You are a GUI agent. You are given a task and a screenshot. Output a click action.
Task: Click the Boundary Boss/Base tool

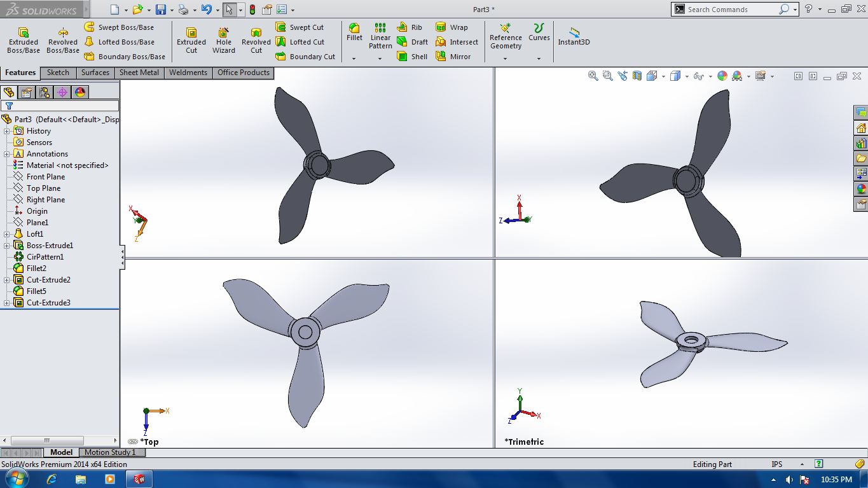(125, 57)
